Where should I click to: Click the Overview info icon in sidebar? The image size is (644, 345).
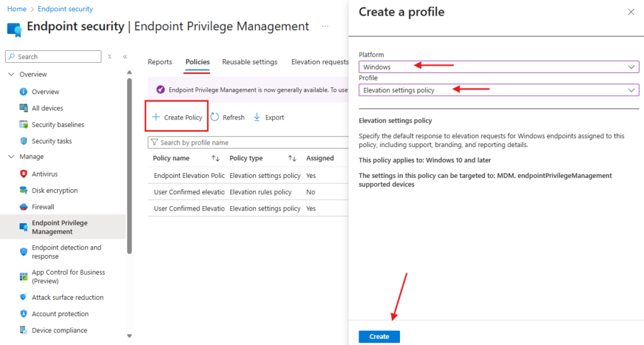(x=23, y=92)
